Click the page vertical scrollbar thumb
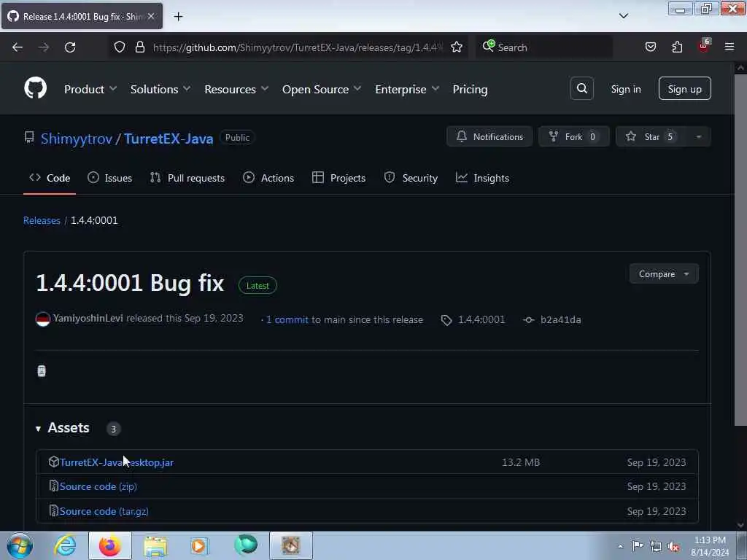747x560 pixels. coord(740,250)
